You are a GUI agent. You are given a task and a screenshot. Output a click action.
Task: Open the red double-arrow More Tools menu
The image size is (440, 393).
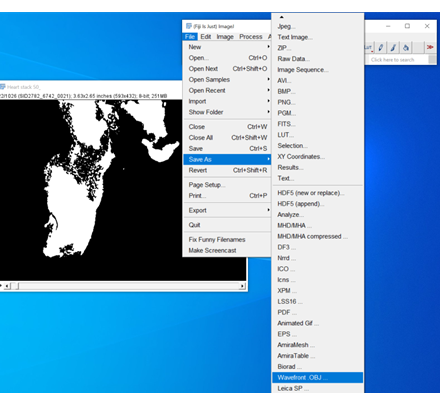point(430,47)
